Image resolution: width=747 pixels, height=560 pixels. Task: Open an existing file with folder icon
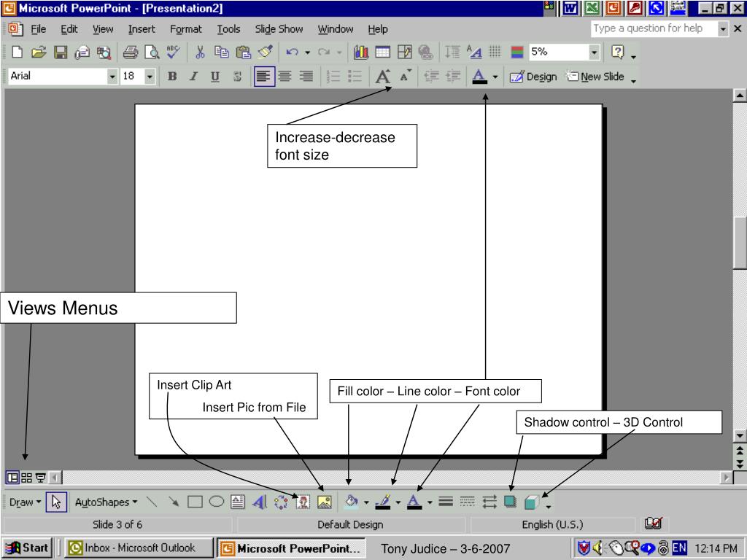coord(39,52)
